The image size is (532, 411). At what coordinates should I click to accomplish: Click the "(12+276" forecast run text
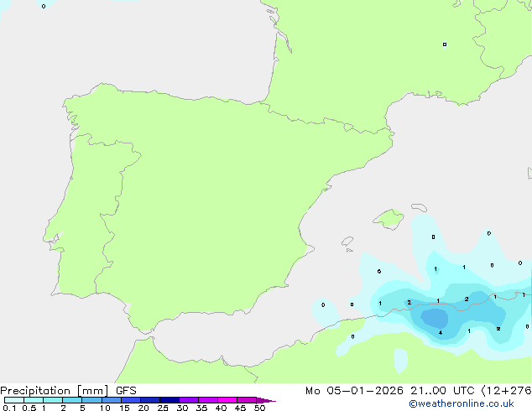(506, 391)
